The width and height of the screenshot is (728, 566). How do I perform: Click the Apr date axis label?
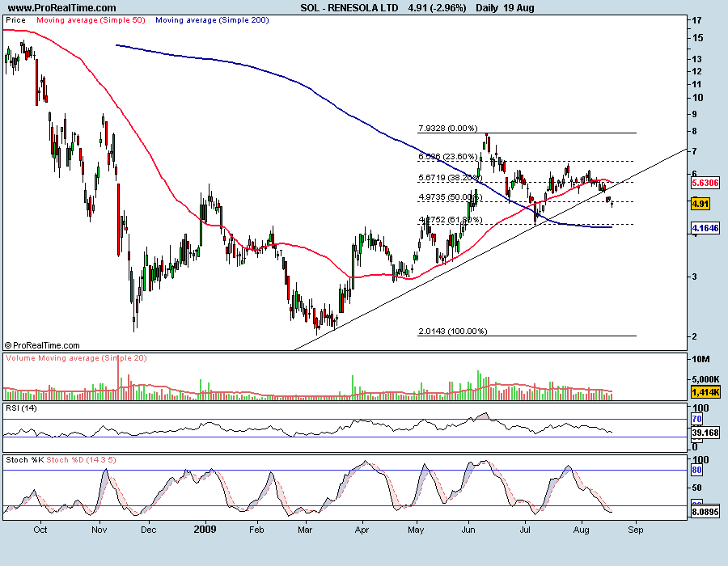pyautogui.click(x=362, y=530)
